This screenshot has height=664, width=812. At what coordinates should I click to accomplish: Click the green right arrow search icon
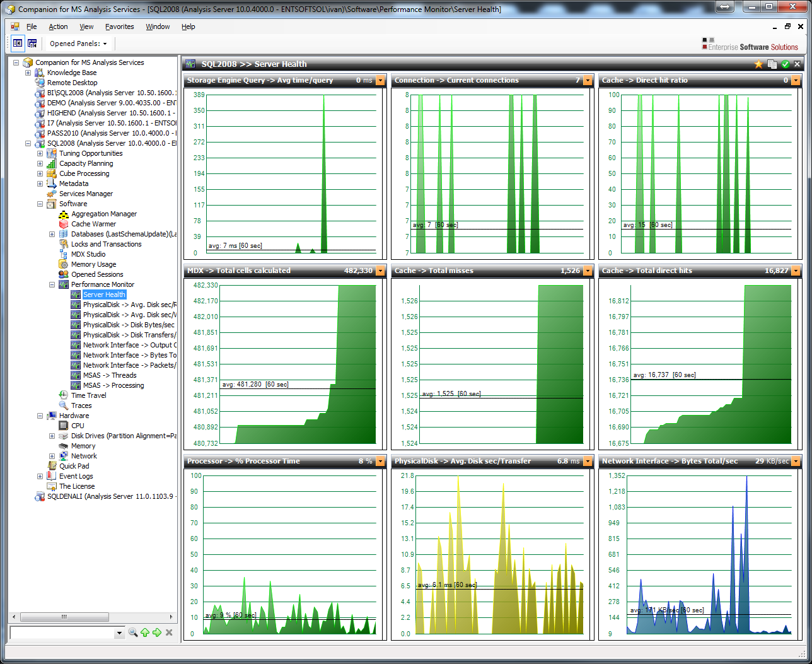click(x=157, y=632)
